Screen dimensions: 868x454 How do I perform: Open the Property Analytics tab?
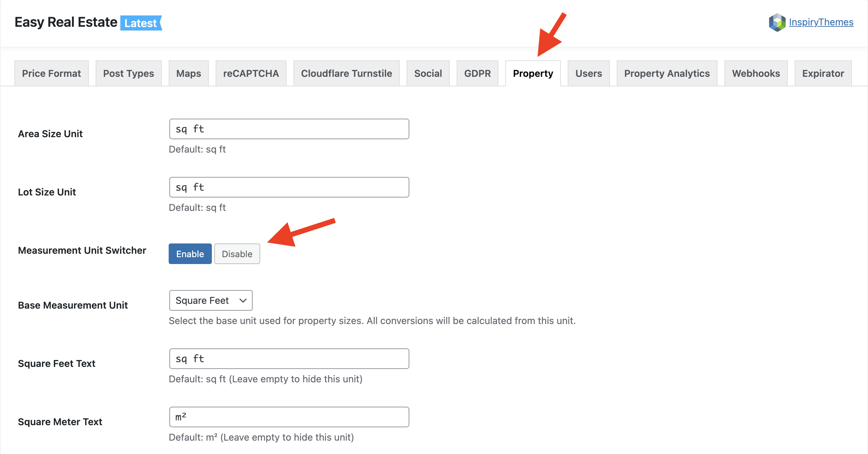(667, 73)
